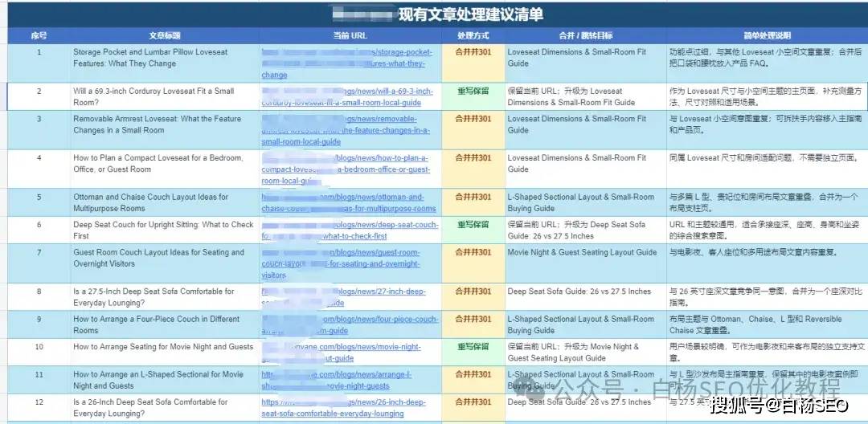Open the arrange-l-shaped URL link in row 11
The width and height of the screenshot is (868, 424).
coord(337,381)
